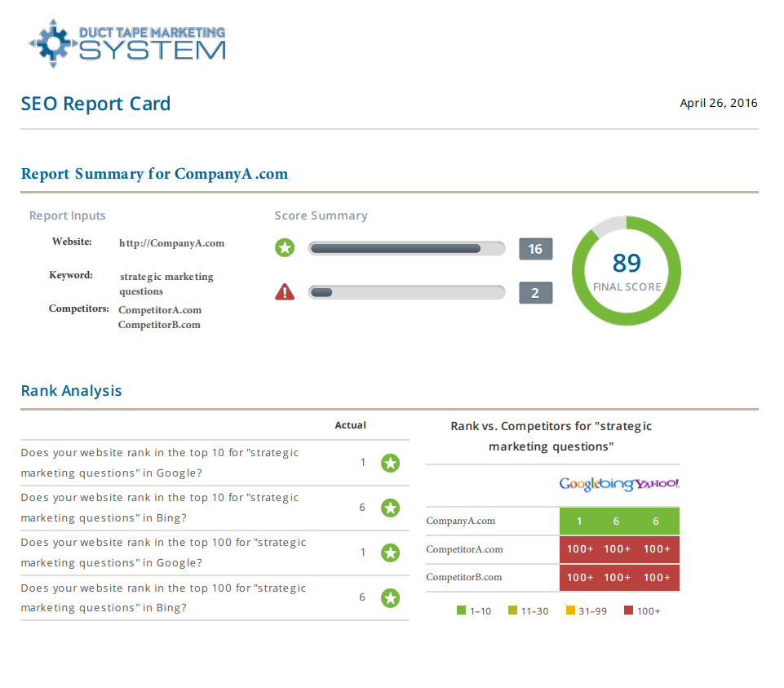Click CompanyA.com's Yahoo rank cell showing 6

point(657,522)
